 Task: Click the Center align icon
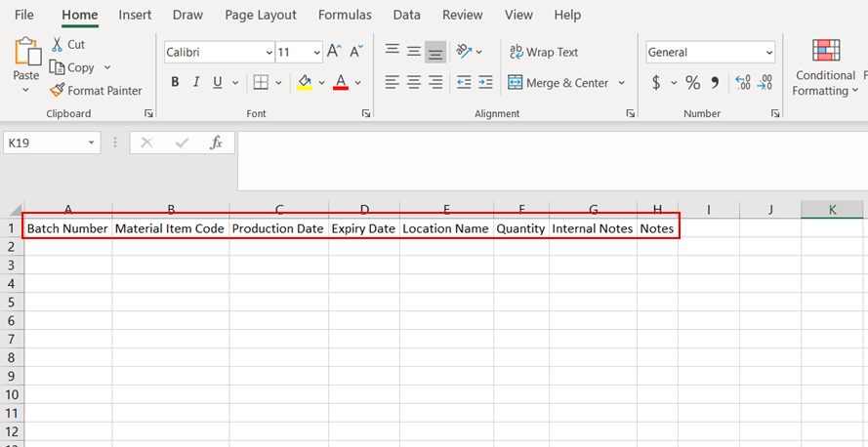[x=414, y=83]
